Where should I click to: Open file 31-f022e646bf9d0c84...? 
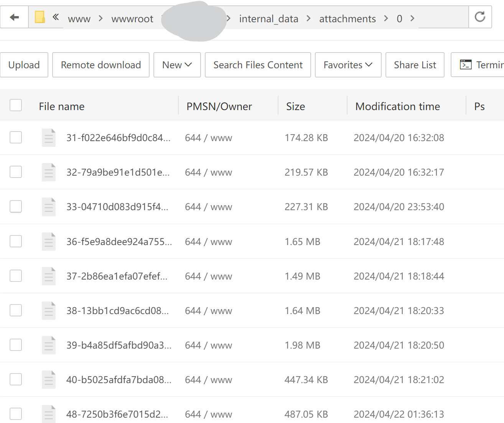point(119,138)
